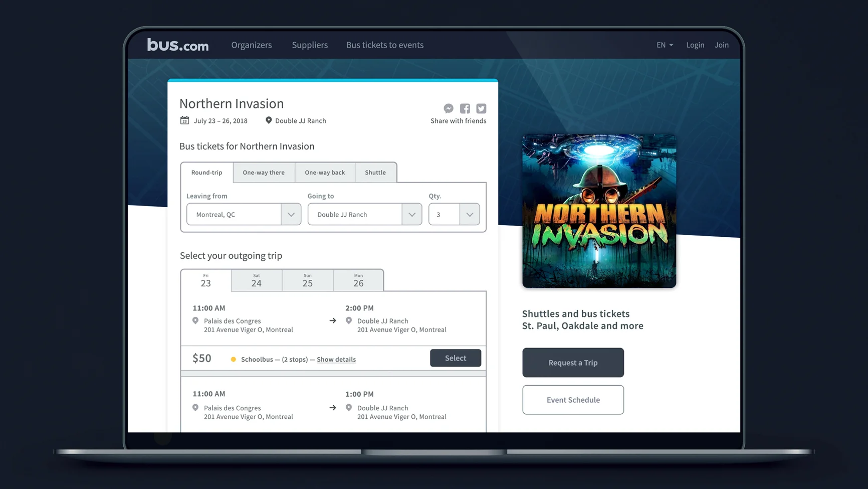Click Northern Invasion poster image
Viewport: 868px width, 489px height.
[599, 211]
